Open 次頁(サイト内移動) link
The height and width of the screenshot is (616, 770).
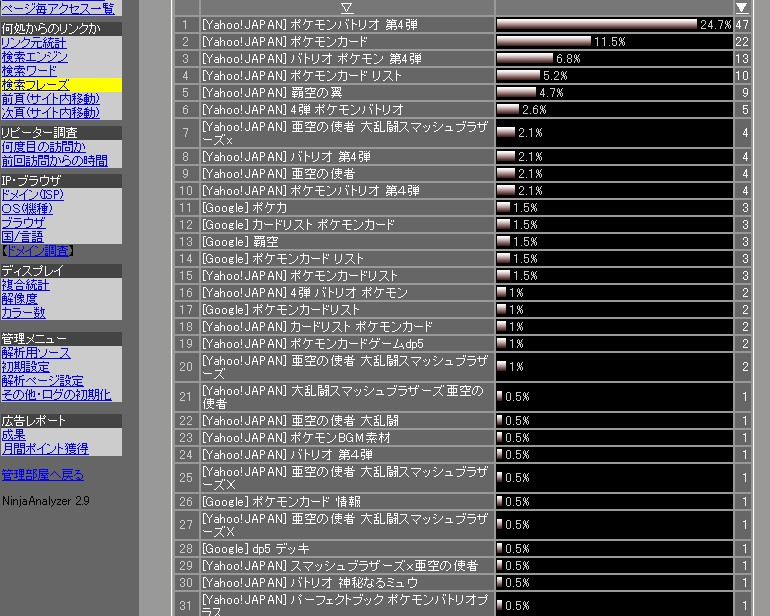point(51,112)
